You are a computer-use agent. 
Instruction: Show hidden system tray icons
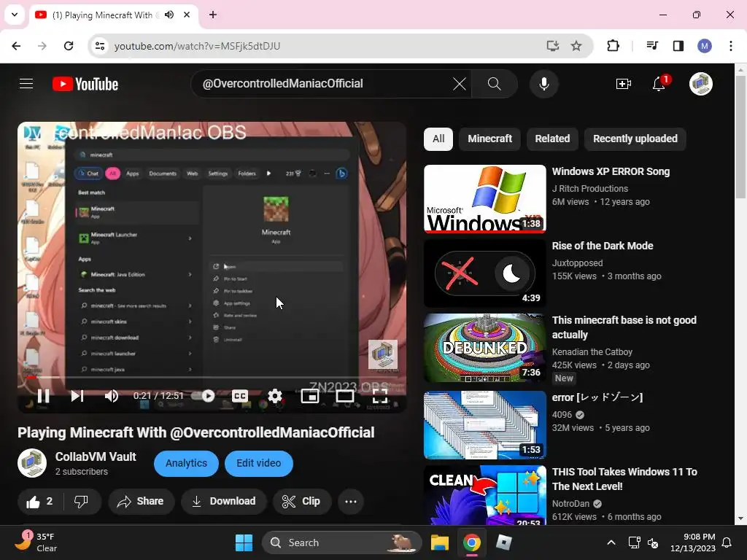pos(611,542)
